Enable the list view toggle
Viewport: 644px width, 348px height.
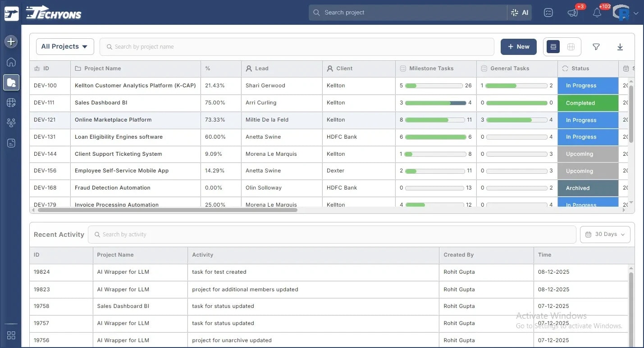[x=553, y=46]
